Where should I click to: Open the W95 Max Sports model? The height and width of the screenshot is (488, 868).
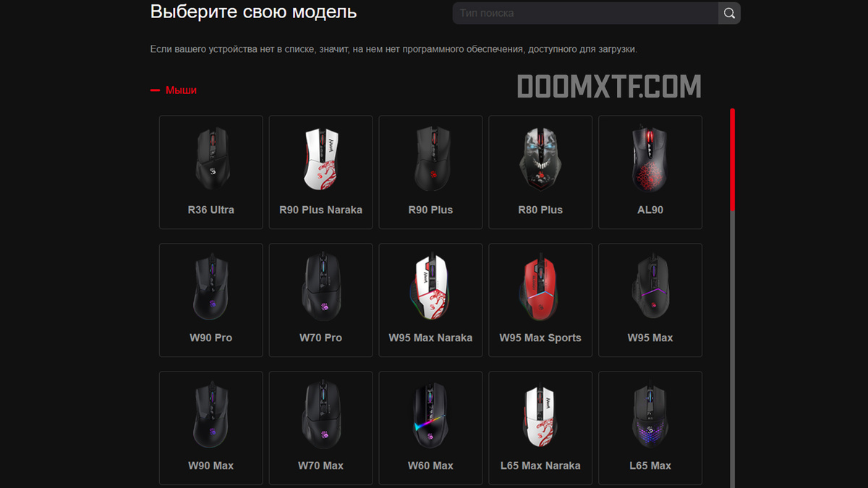[x=540, y=300]
